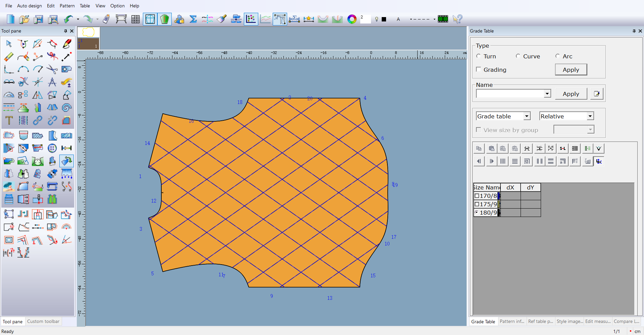Click the number field showing 2 in toolbar
644x335 pixels.
click(x=365, y=19)
